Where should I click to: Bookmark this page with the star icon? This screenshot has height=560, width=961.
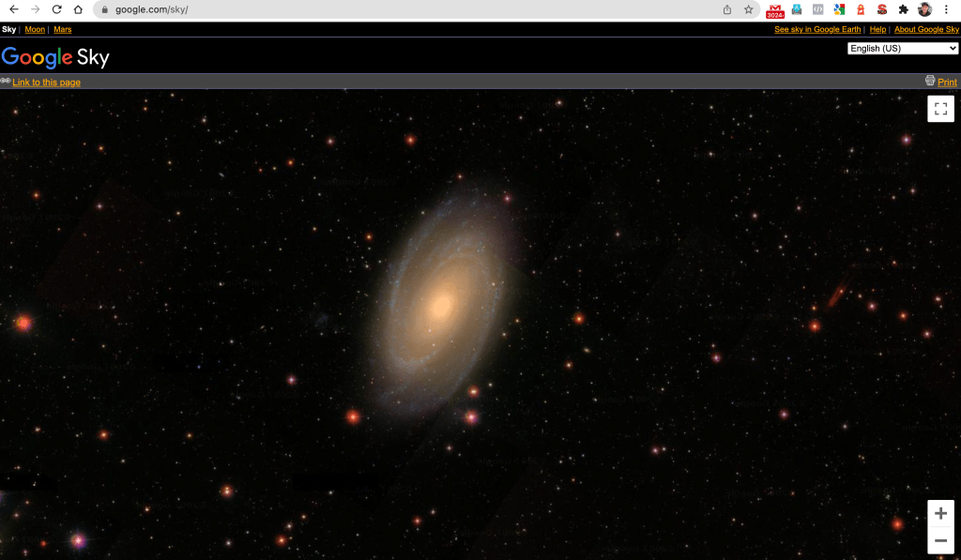(x=748, y=9)
